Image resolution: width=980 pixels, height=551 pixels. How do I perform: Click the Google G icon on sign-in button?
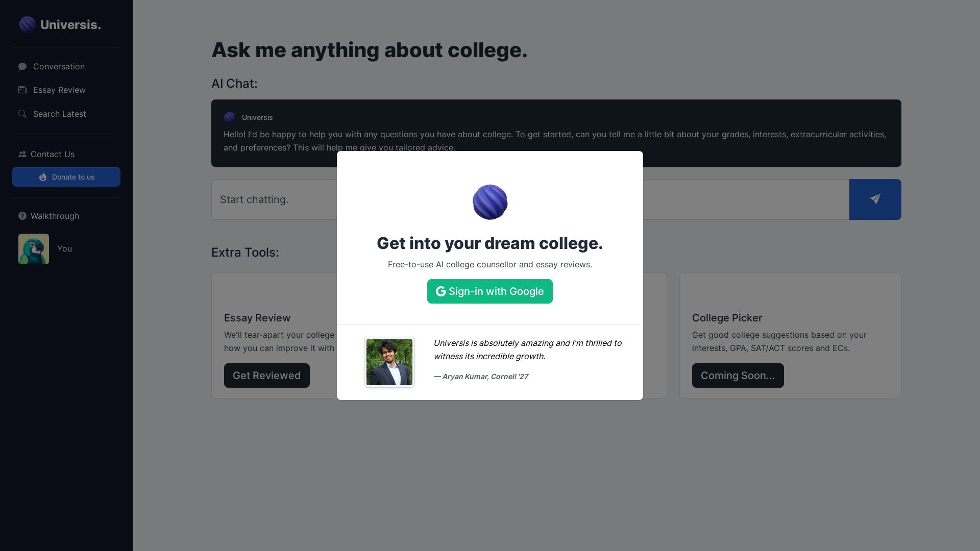coord(440,291)
